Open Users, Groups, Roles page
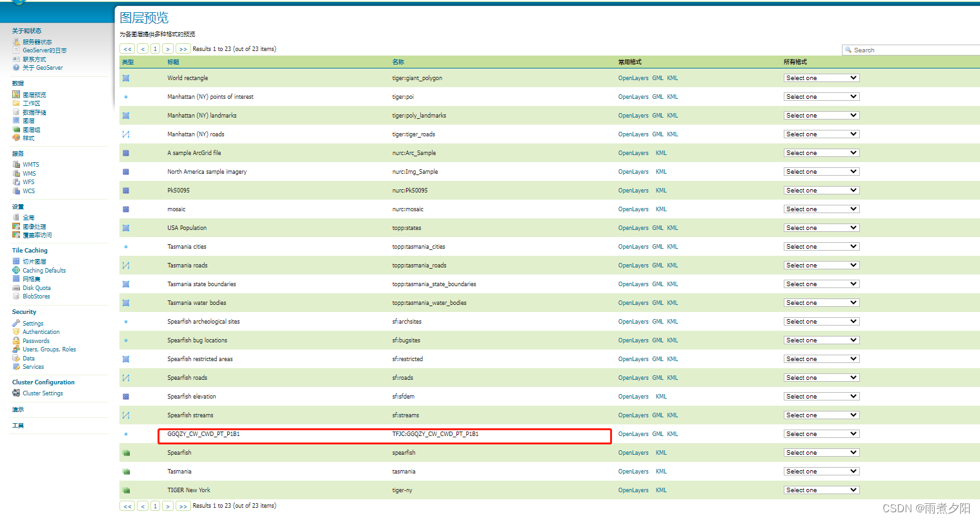The width and height of the screenshot is (980, 520). tap(49, 349)
